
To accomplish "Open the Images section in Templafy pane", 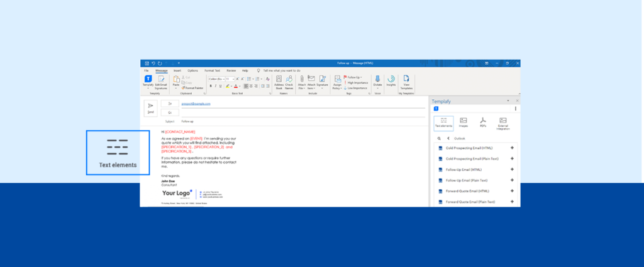I will (x=464, y=122).
